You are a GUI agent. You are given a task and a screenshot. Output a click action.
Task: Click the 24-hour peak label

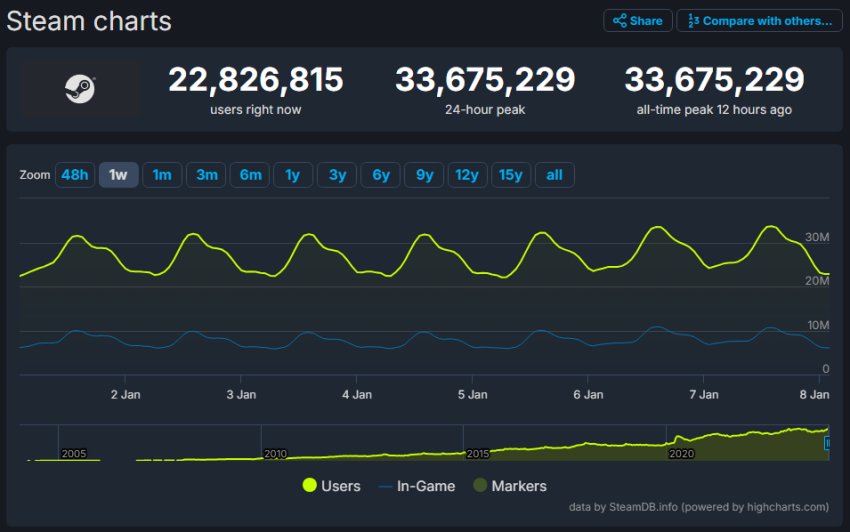[x=485, y=110]
